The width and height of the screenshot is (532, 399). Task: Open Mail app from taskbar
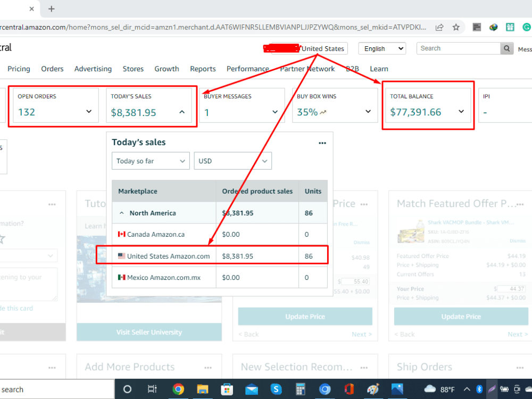[252, 389]
